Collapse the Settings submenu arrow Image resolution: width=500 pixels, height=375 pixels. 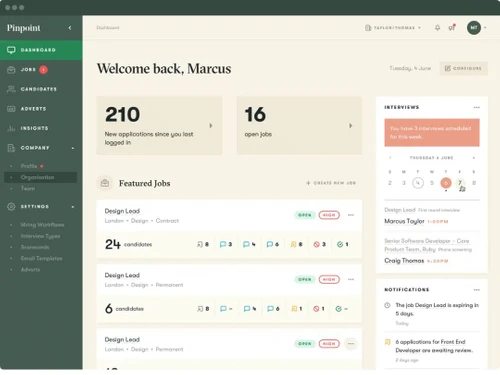(x=73, y=207)
